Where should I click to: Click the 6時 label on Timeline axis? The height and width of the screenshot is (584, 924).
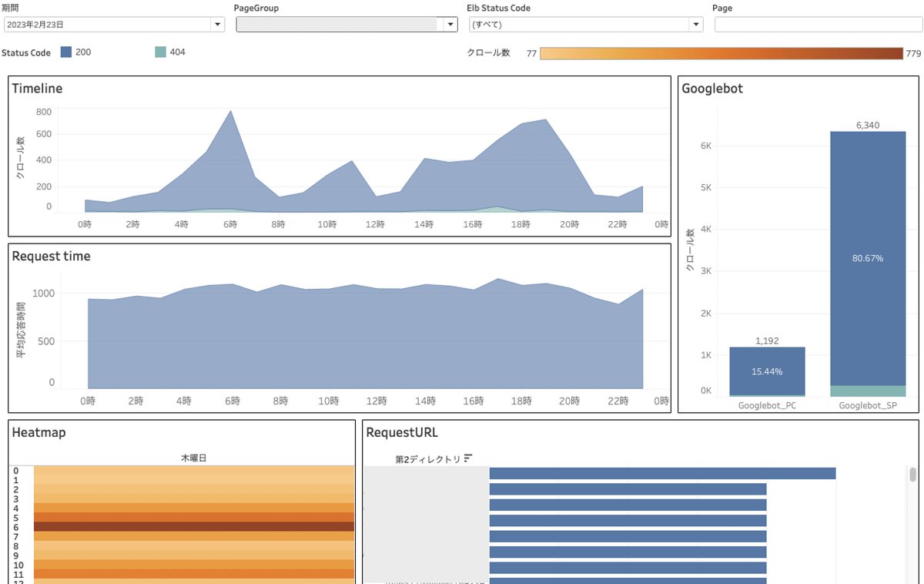(230, 224)
